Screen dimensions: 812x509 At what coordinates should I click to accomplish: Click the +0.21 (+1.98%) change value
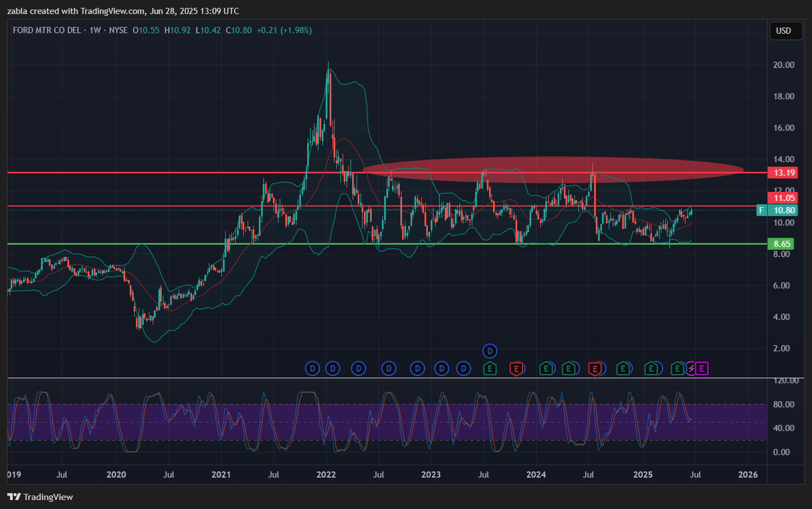(284, 30)
